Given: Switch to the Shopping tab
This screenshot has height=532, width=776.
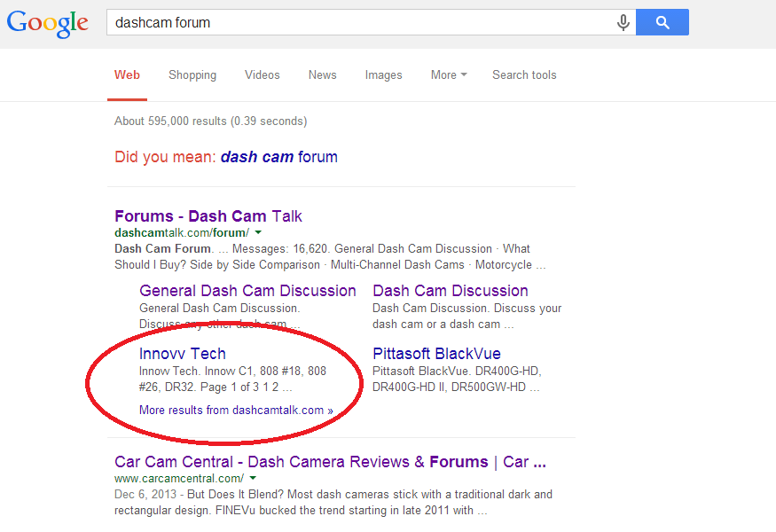Looking at the screenshot, I should pyautogui.click(x=192, y=74).
